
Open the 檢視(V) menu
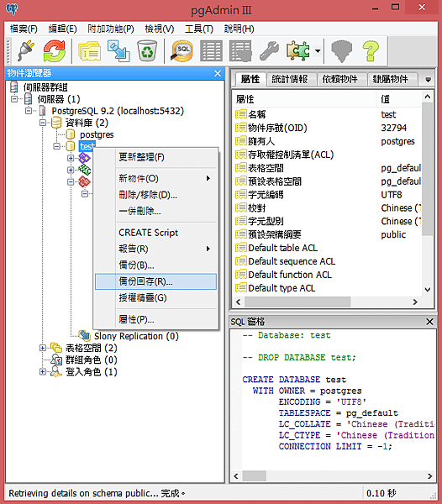[x=160, y=29]
